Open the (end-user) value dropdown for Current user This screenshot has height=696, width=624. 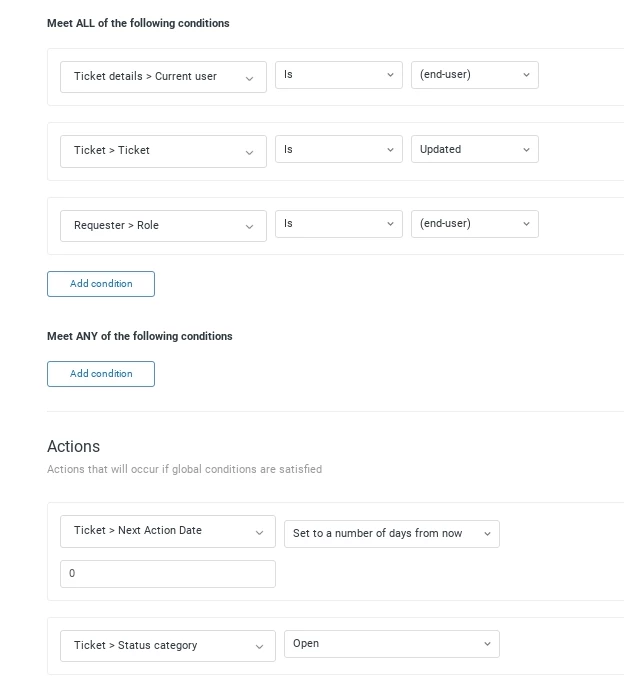pyautogui.click(x=474, y=75)
